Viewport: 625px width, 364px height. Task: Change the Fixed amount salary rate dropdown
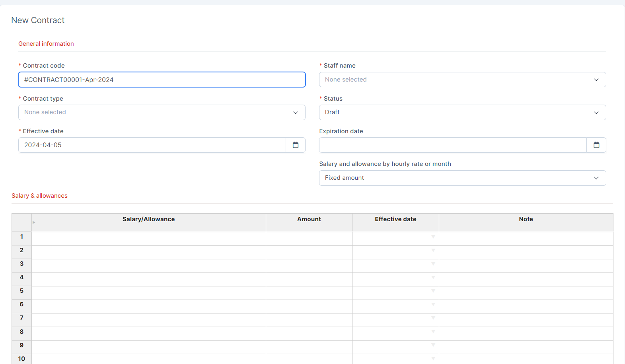point(462,178)
